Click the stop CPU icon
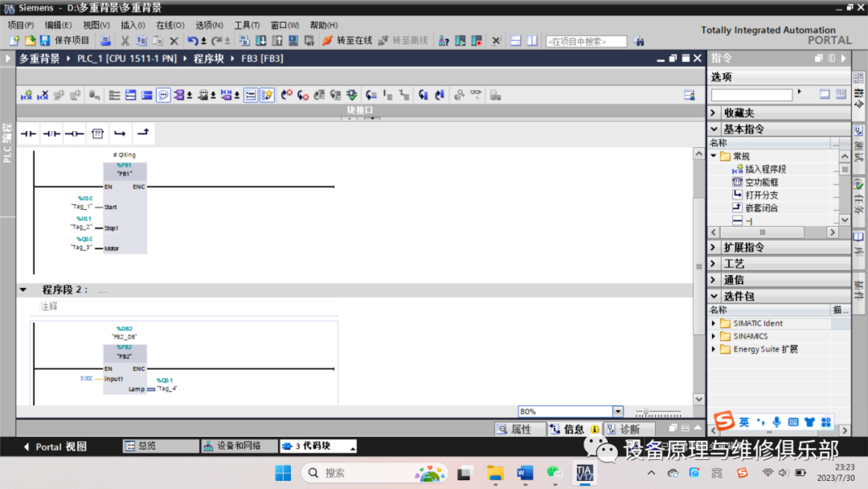This screenshot has width=868, height=489. (477, 40)
